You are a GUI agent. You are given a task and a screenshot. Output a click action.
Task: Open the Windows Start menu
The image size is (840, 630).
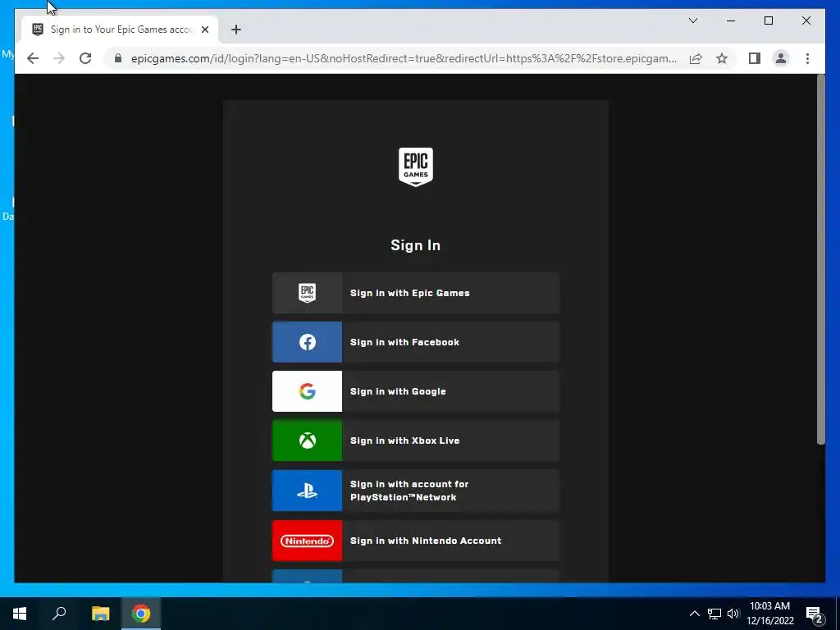[x=20, y=614]
